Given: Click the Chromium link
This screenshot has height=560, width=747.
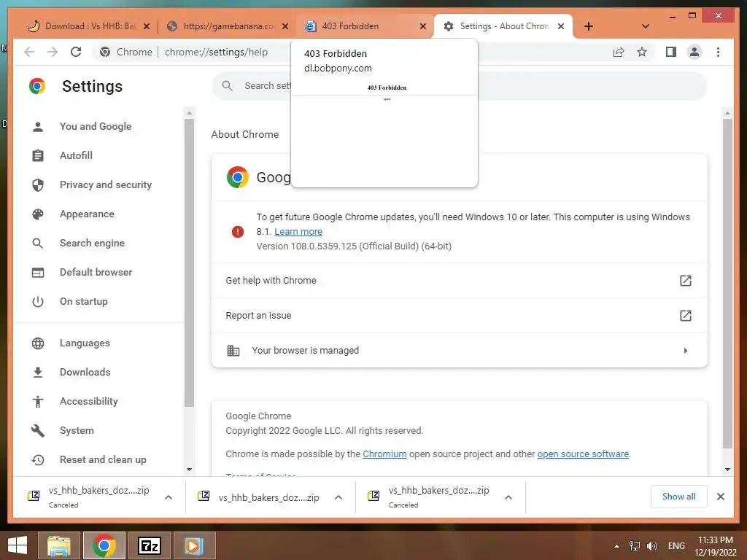Looking at the screenshot, I should tap(384, 454).
